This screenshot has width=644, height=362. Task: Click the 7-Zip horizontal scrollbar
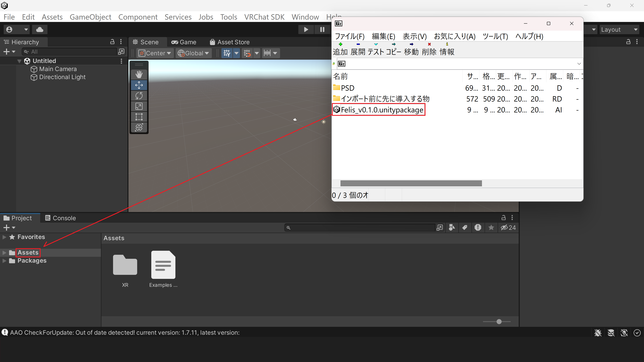coord(411,183)
